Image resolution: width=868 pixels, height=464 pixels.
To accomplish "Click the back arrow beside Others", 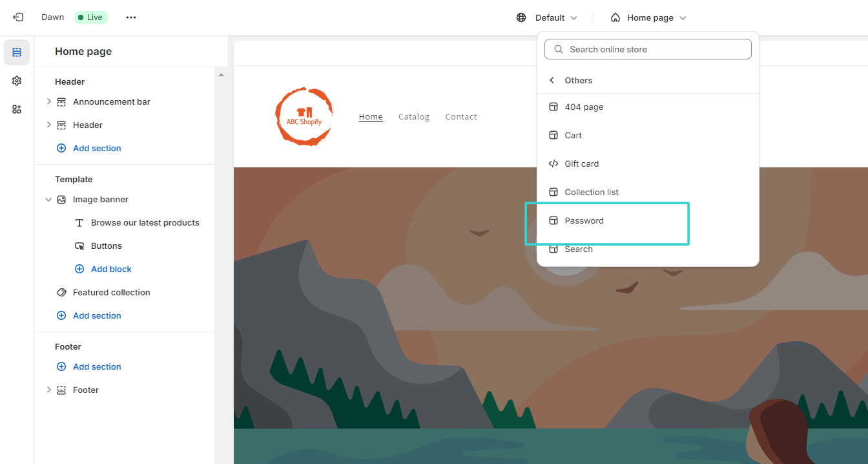I will (x=552, y=79).
